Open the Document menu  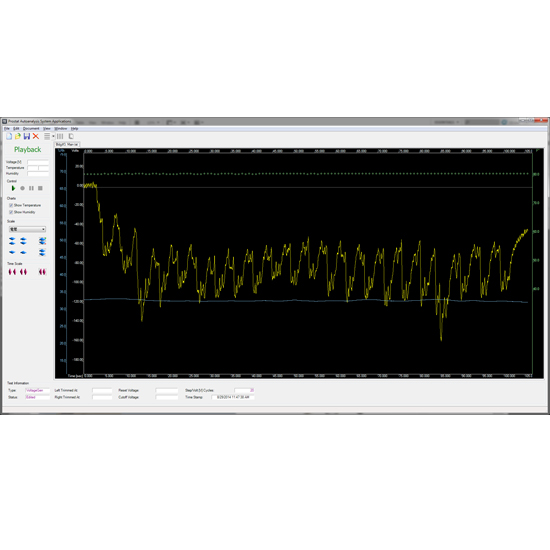click(x=31, y=129)
